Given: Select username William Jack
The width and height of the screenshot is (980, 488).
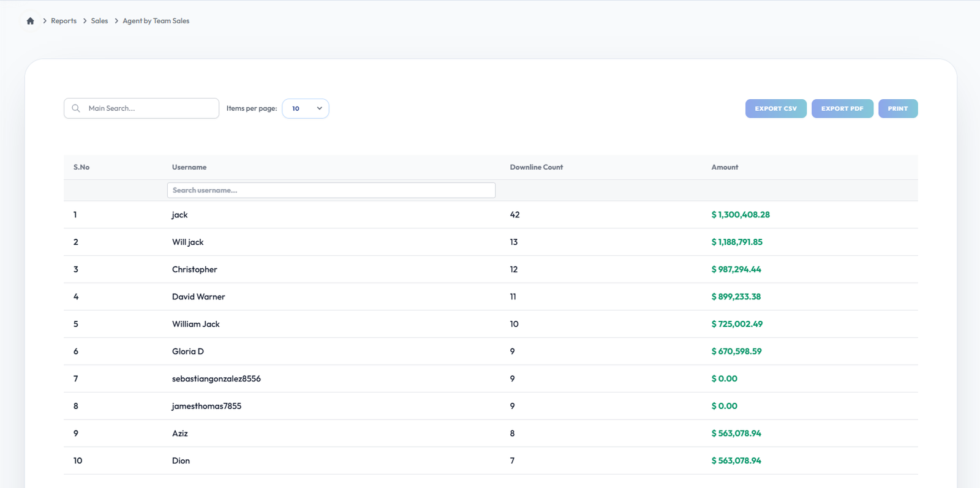Looking at the screenshot, I should 196,324.
